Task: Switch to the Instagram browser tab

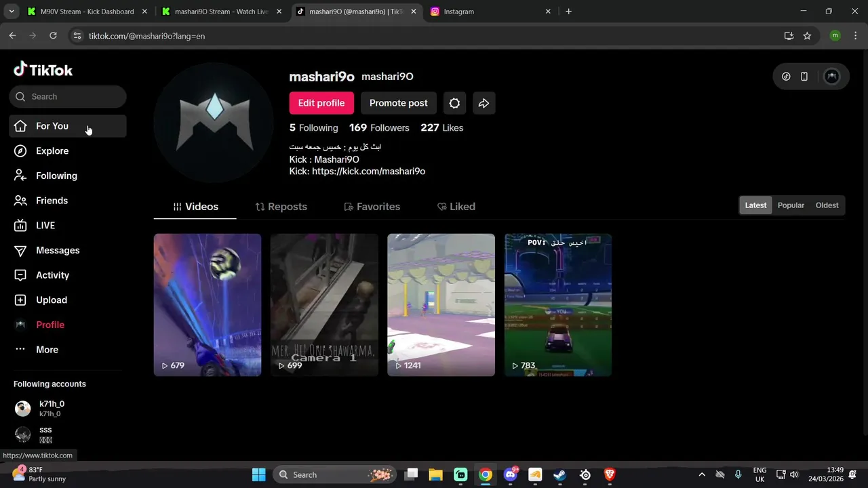Action: coord(492,12)
